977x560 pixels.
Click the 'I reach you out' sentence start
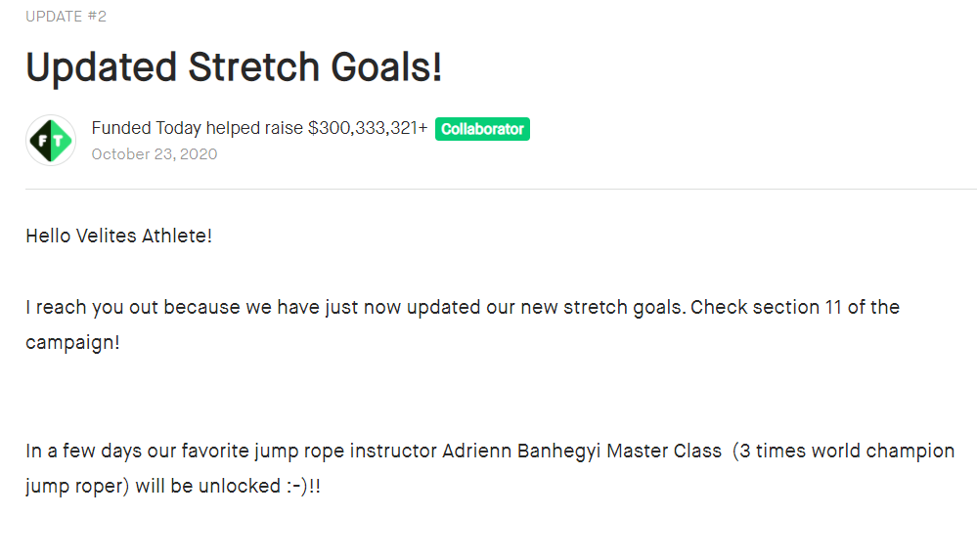click(x=92, y=308)
